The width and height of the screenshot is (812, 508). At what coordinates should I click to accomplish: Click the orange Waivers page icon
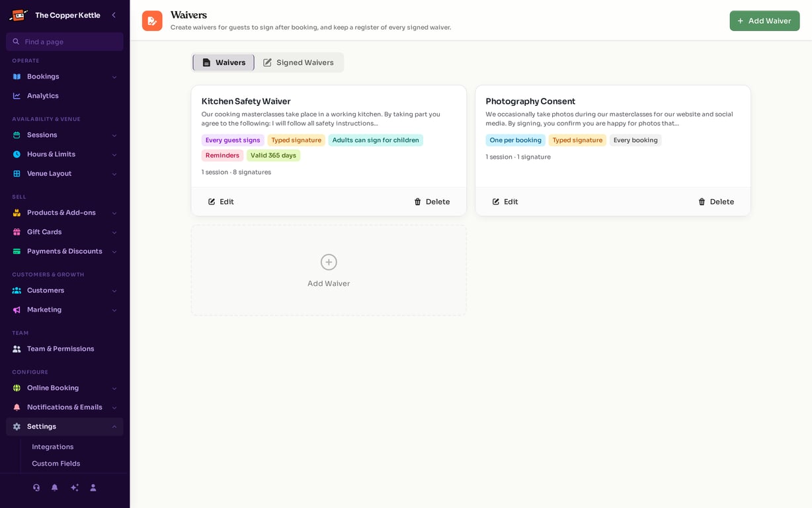click(152, 21)
